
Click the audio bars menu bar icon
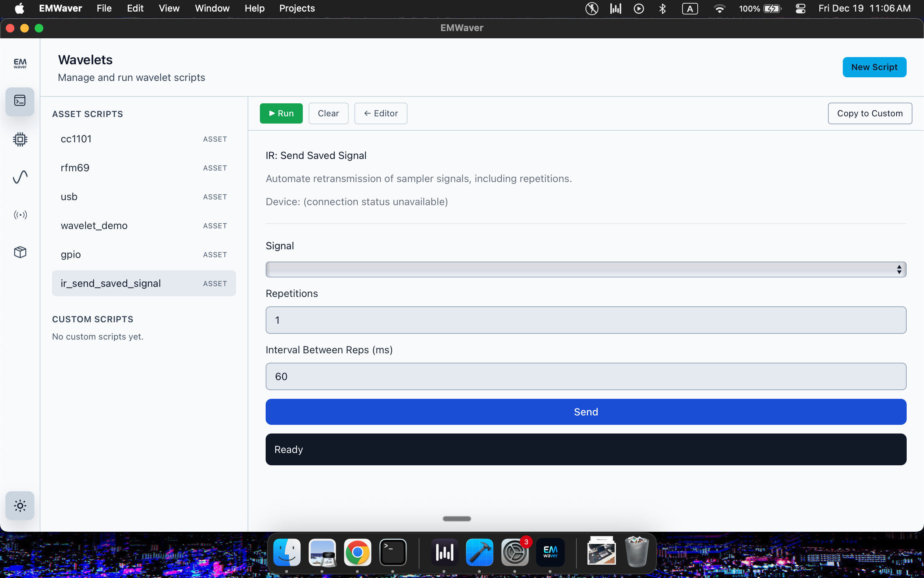point(615,8)
